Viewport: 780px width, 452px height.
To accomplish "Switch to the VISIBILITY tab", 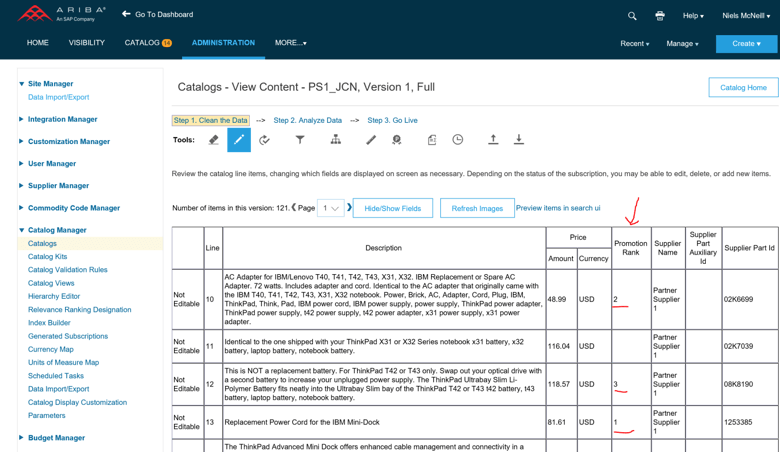I will pyautogui.click(x=87, y=43).
